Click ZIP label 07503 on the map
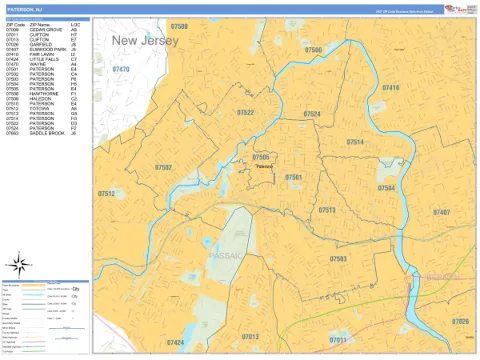 (x=338, y=259)
